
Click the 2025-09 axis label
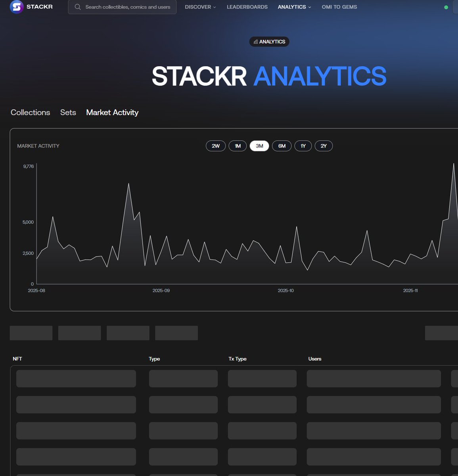tap(161, 290)
